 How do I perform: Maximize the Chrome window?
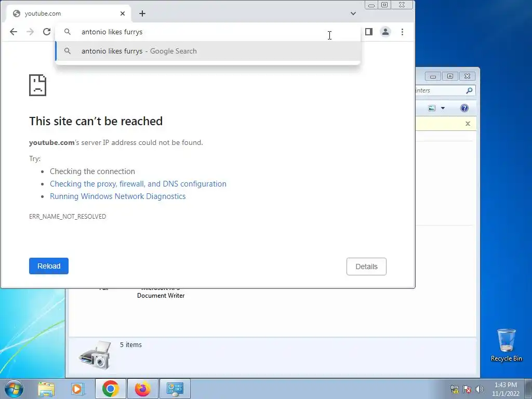point(384,5)
